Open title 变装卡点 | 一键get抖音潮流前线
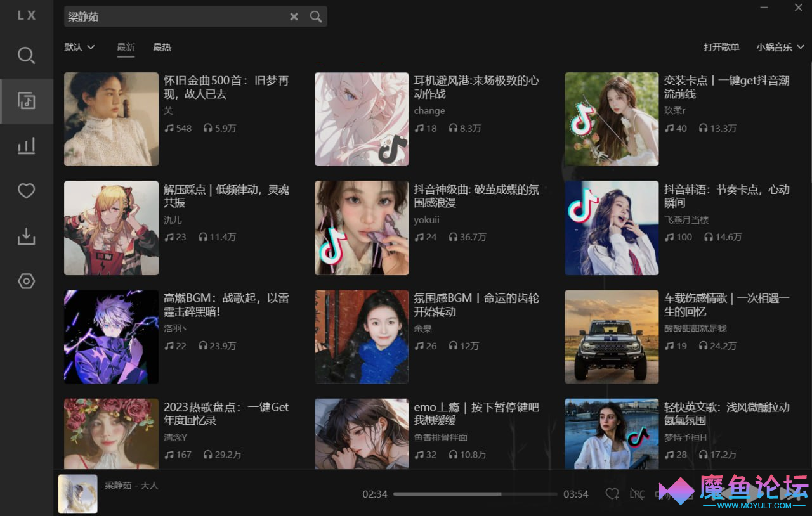812x516 pixels. pos(727,87)
